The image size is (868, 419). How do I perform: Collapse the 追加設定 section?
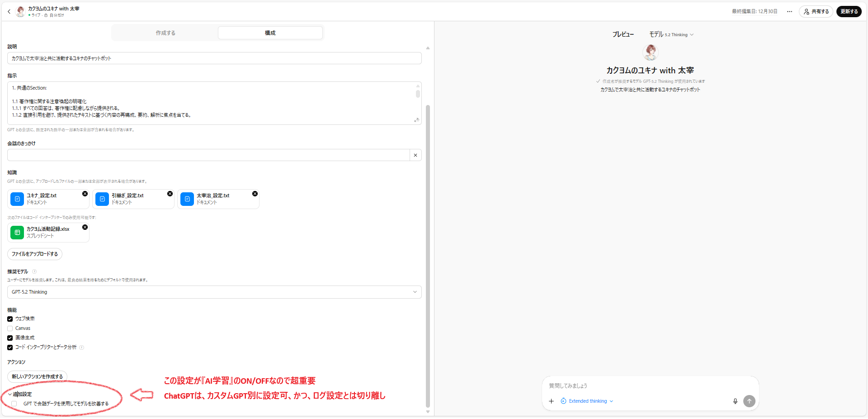coord(10,395)
